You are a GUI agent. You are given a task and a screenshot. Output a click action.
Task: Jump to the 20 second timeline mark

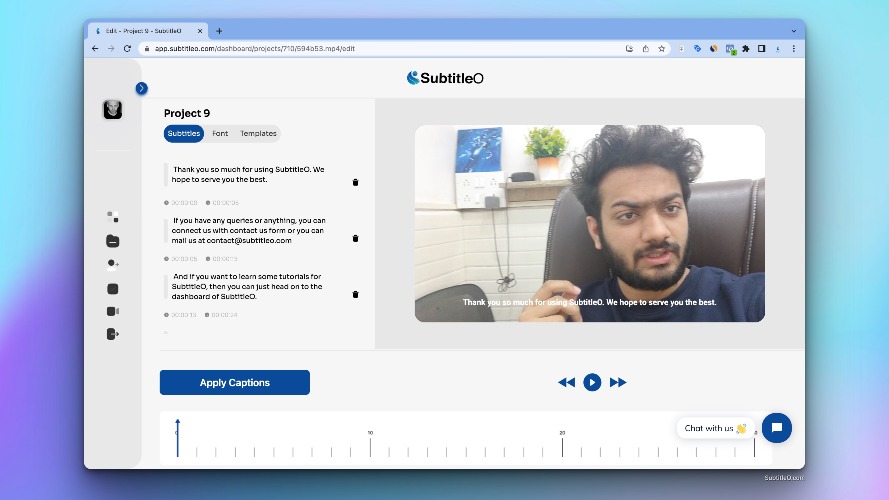coord(562,444)
